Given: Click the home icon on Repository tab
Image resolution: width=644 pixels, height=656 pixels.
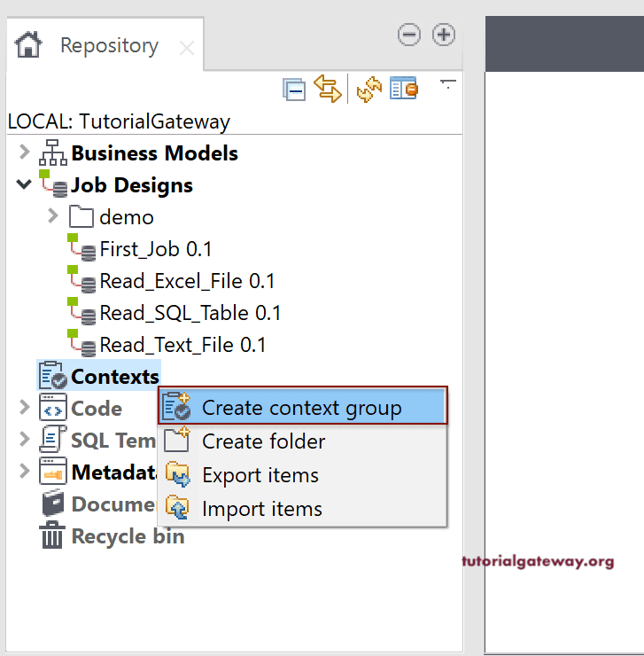Looking at the screenshot, I should tap(28, 44).
